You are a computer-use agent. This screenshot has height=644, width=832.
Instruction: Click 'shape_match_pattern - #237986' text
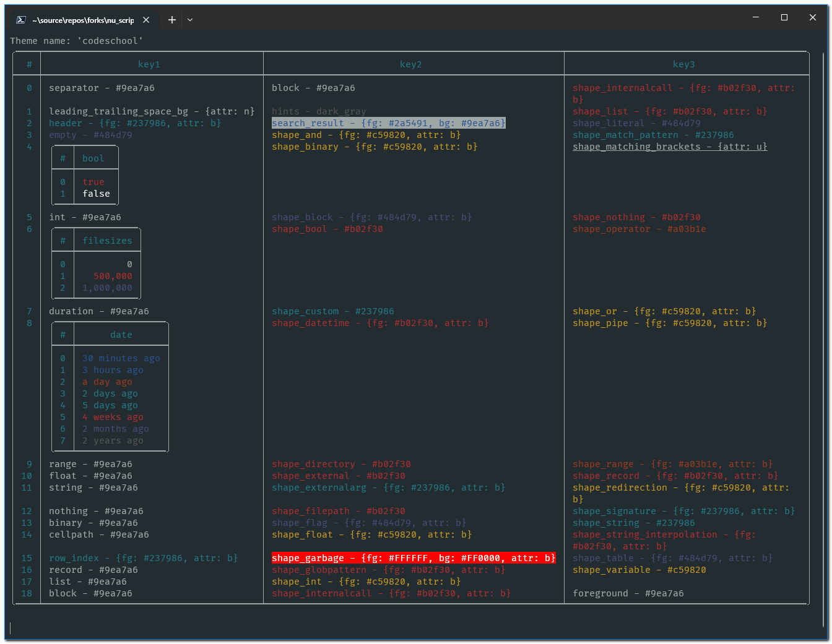654,135
